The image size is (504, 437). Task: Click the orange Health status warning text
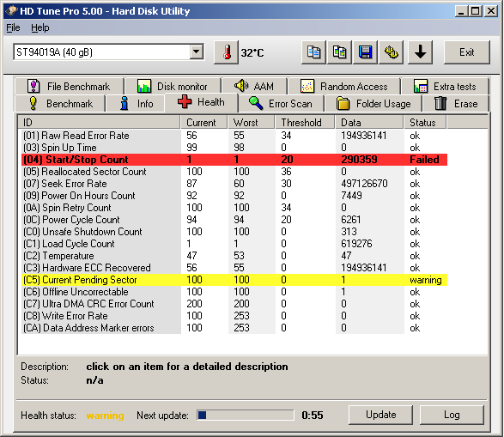105,416
